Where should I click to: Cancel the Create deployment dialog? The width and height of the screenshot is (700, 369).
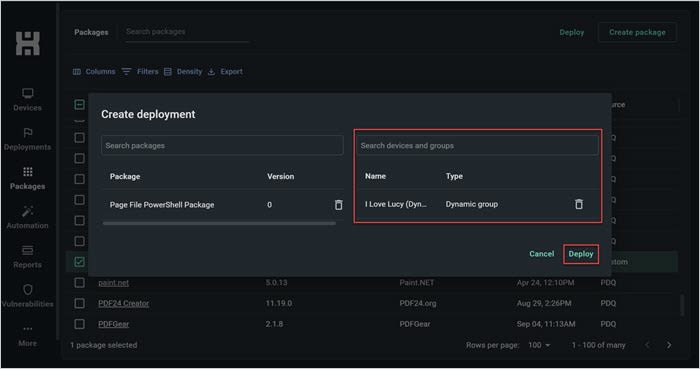pos(542,254)
